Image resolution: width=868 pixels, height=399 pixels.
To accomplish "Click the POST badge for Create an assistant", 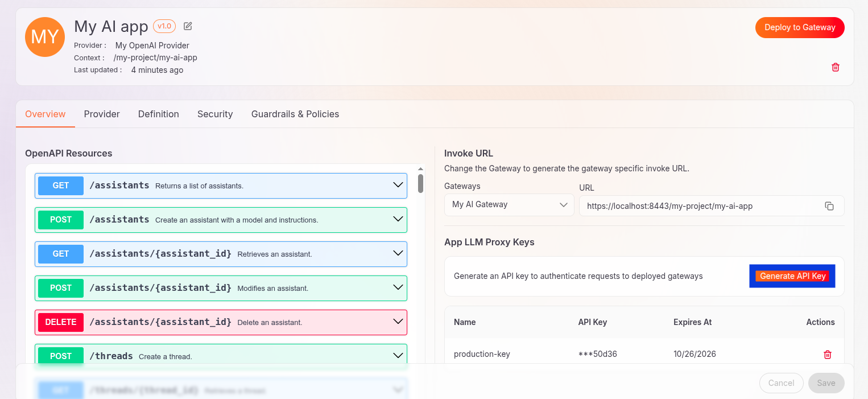I will (61, 220).
